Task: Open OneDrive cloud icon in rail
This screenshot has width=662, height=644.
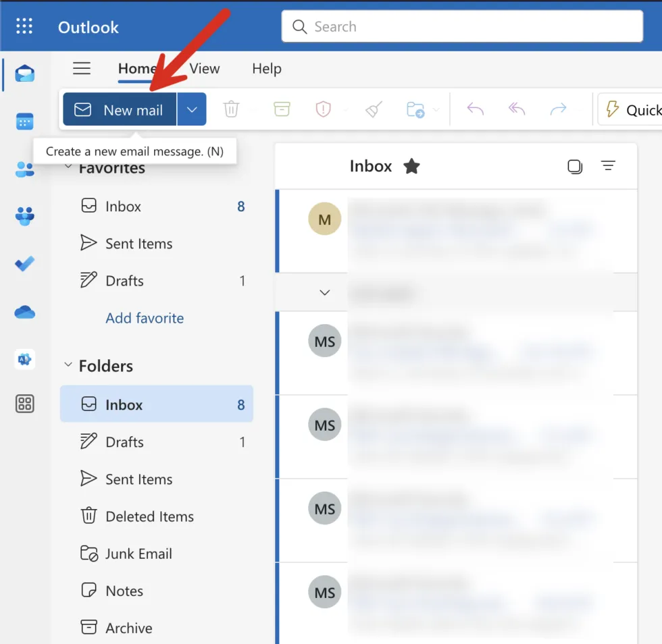Action: 24,313
